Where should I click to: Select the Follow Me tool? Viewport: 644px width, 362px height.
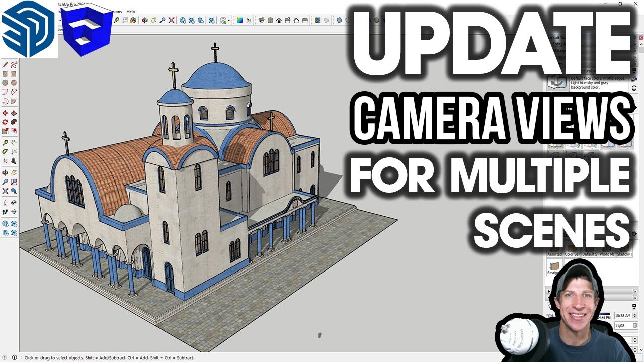(14, 122)
